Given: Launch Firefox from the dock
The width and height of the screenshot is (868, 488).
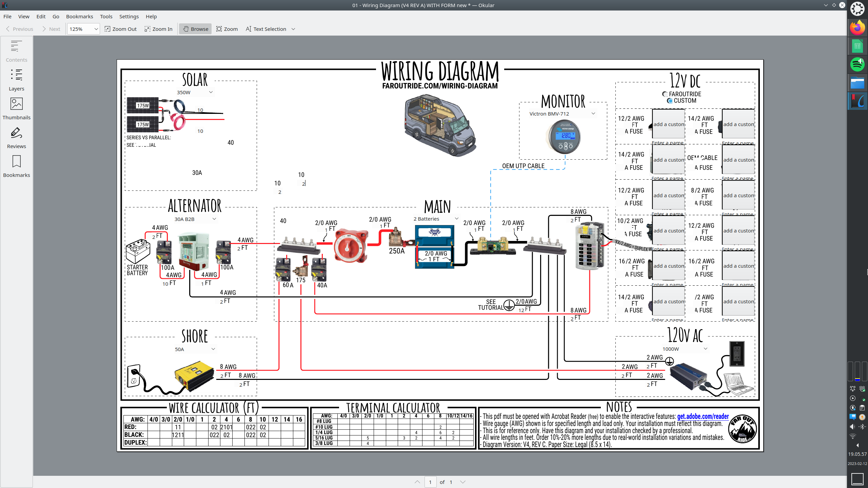Looking at the screenshot, I should [857, 28].
